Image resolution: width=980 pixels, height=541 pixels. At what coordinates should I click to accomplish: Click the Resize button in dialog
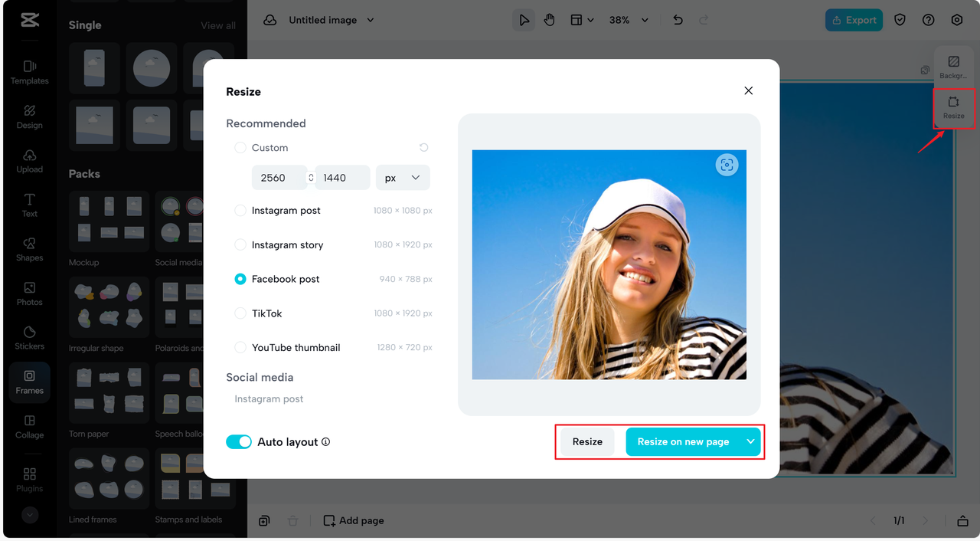coord(587,441)
